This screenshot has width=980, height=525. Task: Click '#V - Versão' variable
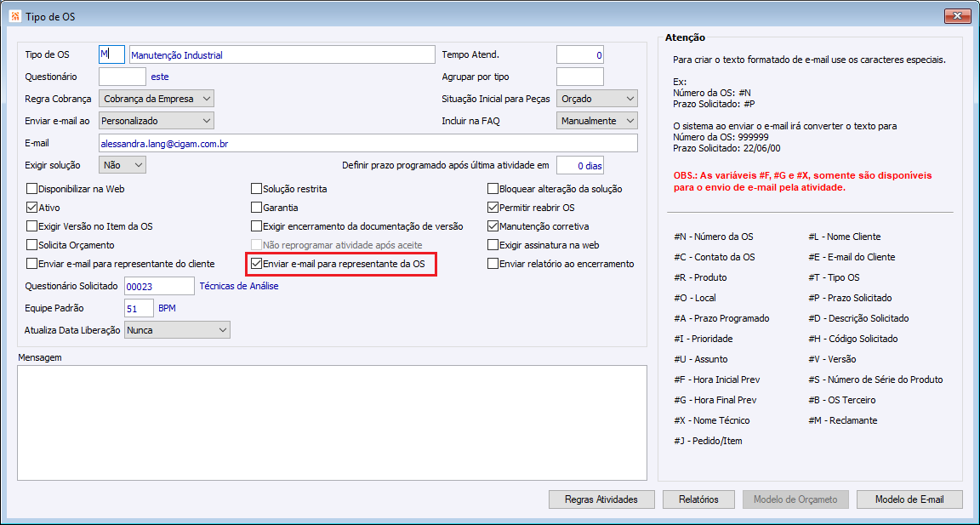[x=832, y=359]
